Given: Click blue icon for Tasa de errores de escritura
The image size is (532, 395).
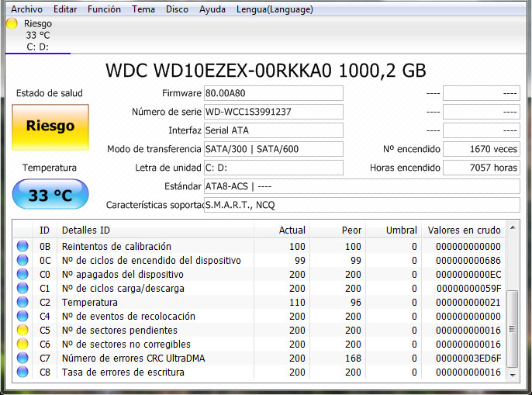Looking at the screenshot, I should [x=22, y=372].
